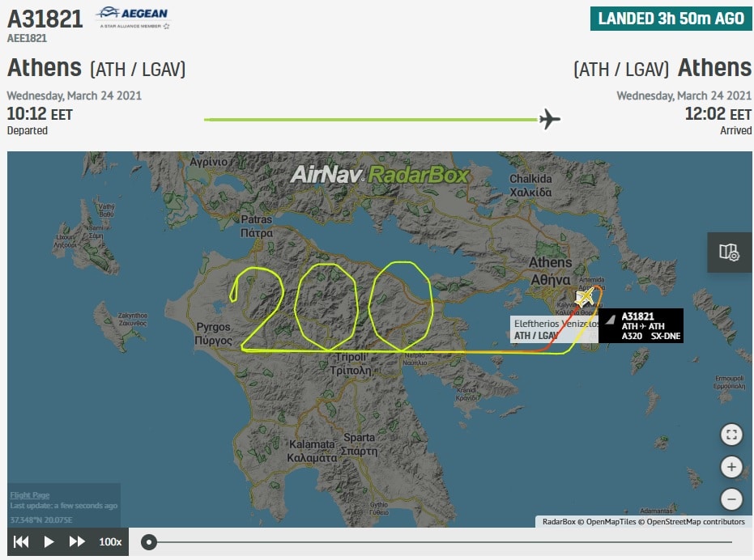Click the 12:02 EET arrival time

coord(718,114)
